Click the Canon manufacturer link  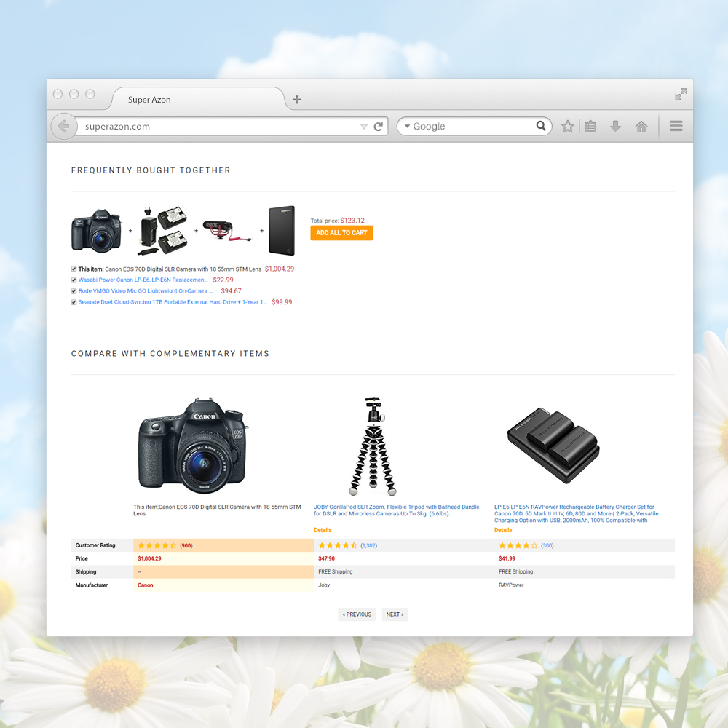[x=146, y=585]
